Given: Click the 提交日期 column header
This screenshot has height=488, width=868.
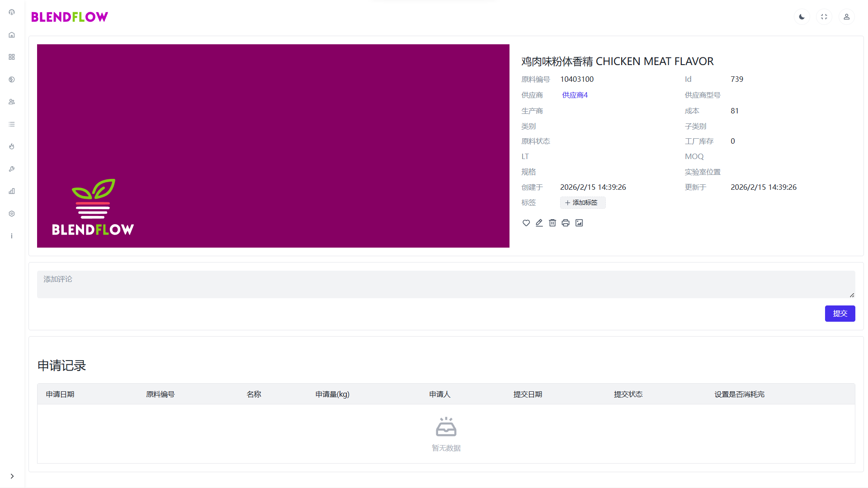Looking at the screenshot, I should (528, 394).
